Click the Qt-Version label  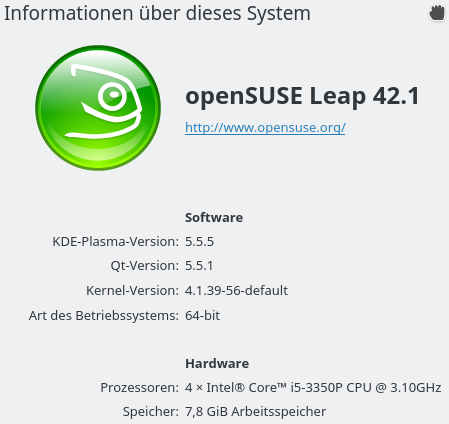145,266
